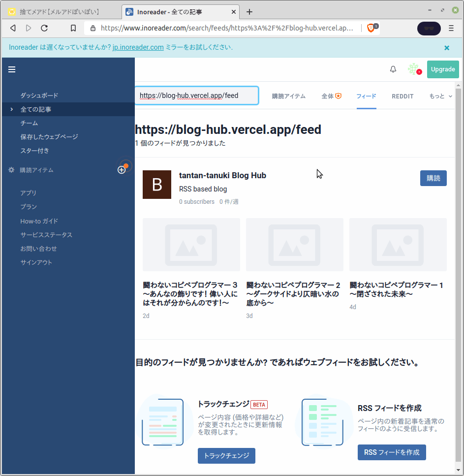
Task: Click the private sunglasses profile button
Action: coord(429,28)
